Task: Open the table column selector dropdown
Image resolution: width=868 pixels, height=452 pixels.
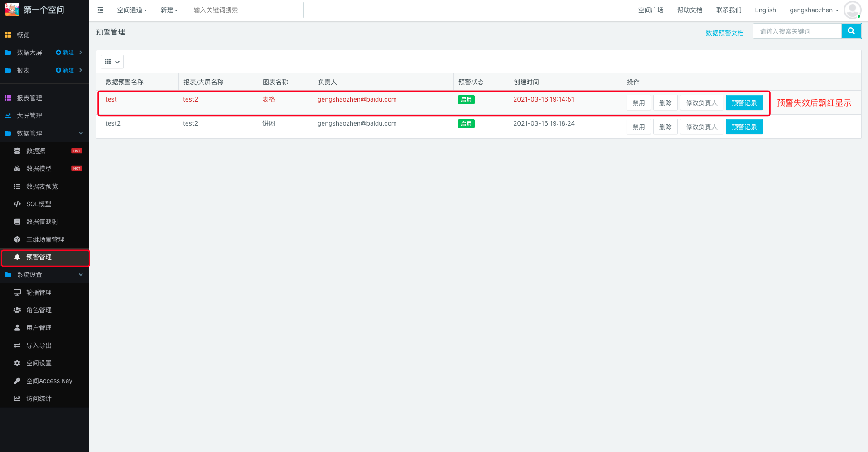Action: point(112,62)
